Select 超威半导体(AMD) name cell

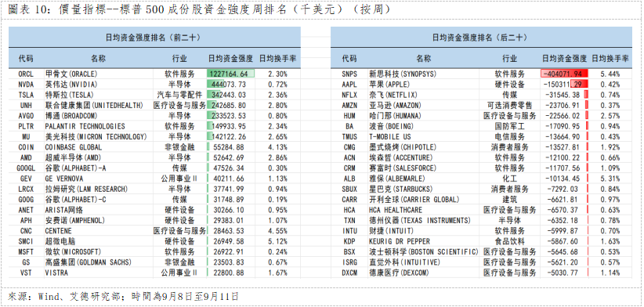[73, 157]
